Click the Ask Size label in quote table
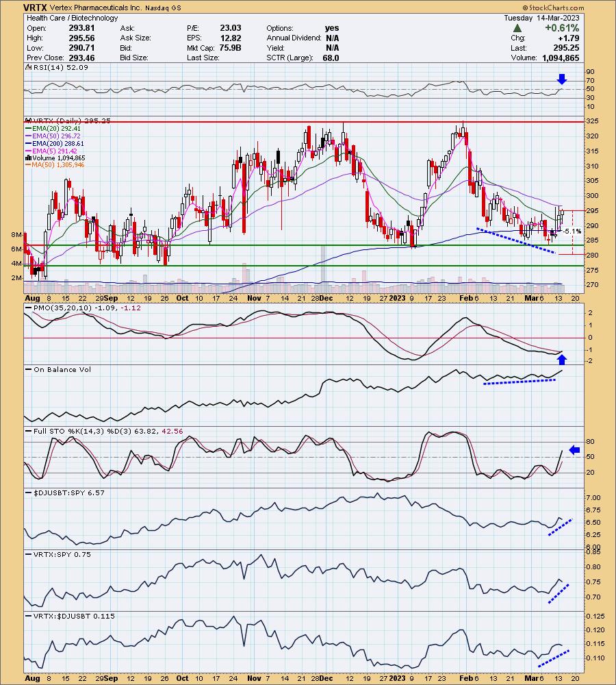616x685 pixels. coord(136,38)
